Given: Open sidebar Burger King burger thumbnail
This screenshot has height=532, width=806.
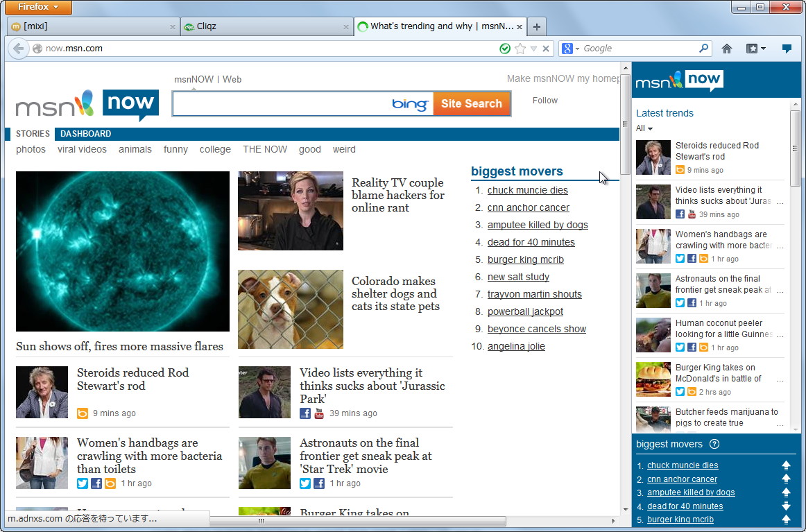Looking at the screenshot, I should [x=653, y=379].
